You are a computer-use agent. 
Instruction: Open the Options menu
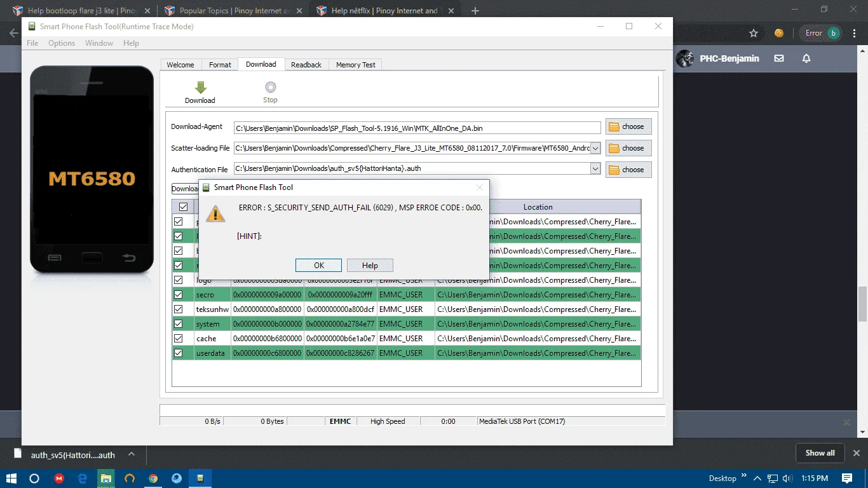(62, 43)
